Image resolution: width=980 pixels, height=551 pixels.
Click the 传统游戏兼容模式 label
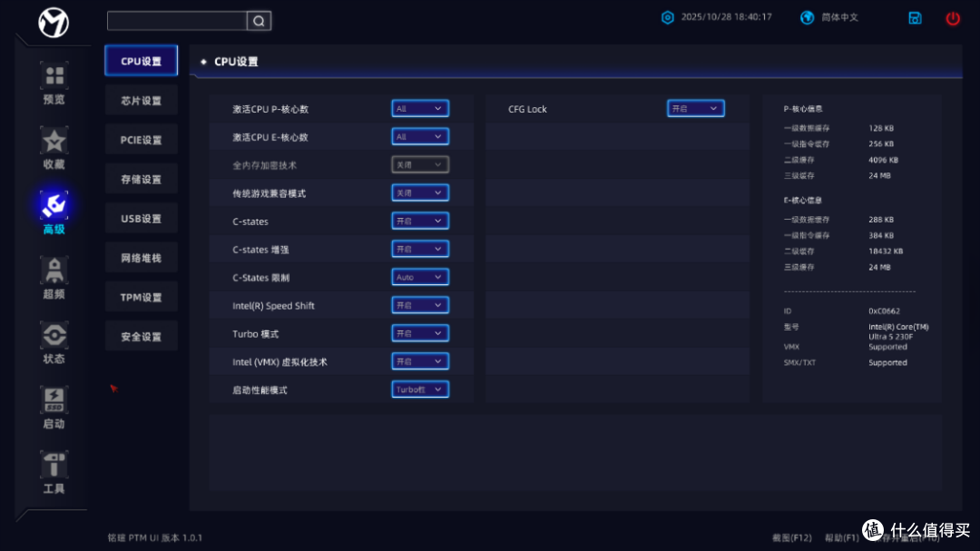[269, 193]
